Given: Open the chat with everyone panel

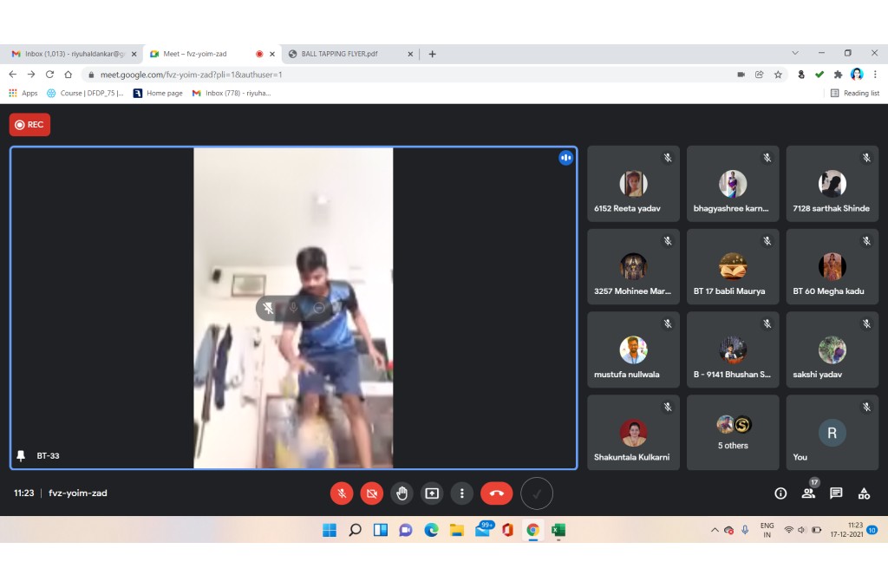Looking at the screenshot, I should coord(836,493).
